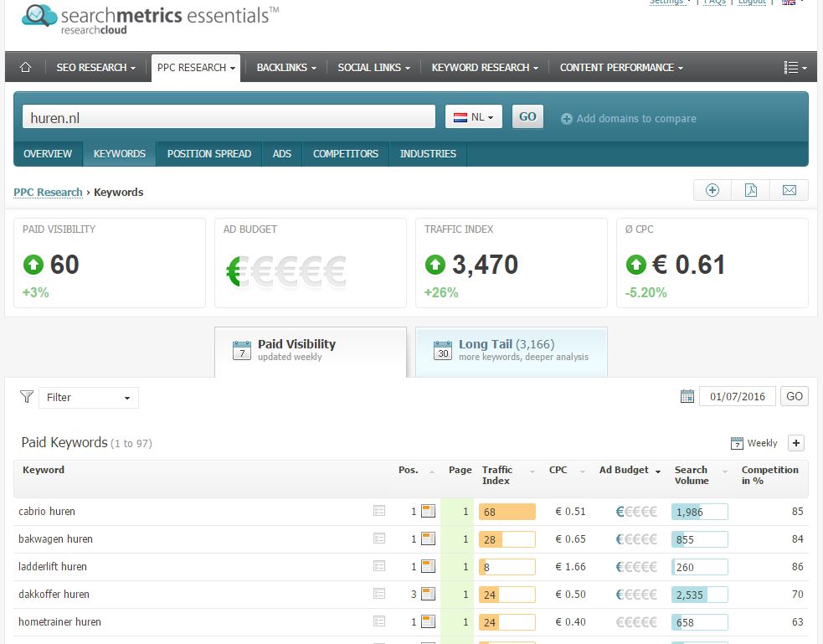Follow the PPC Research breadcrumb link

coord(48,192)
